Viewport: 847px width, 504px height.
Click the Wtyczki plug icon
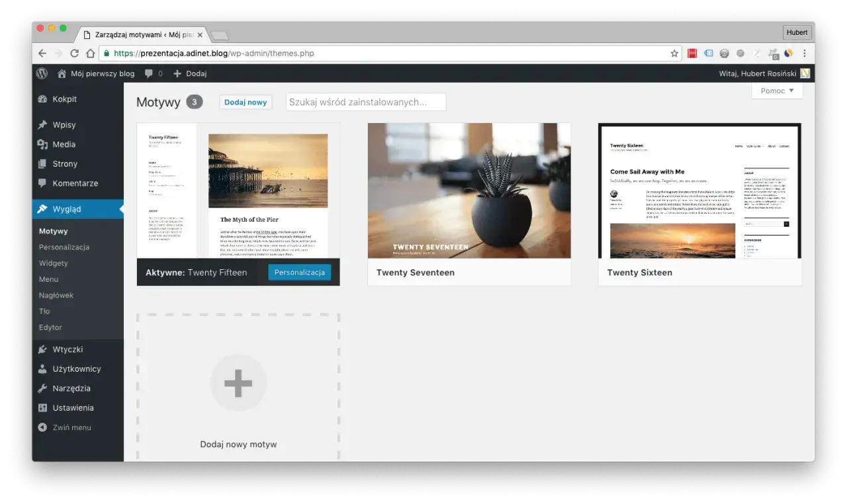(43, 349)
